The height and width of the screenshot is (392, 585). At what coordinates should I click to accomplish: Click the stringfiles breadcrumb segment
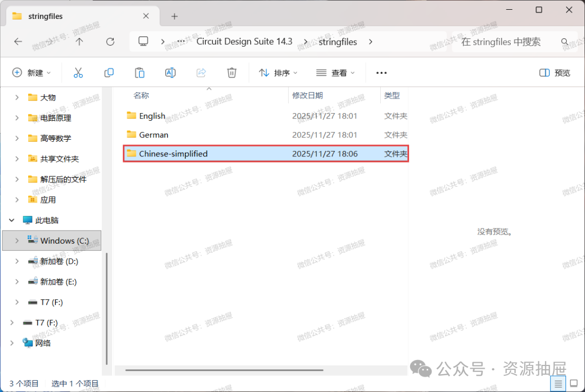coord(337,42)
